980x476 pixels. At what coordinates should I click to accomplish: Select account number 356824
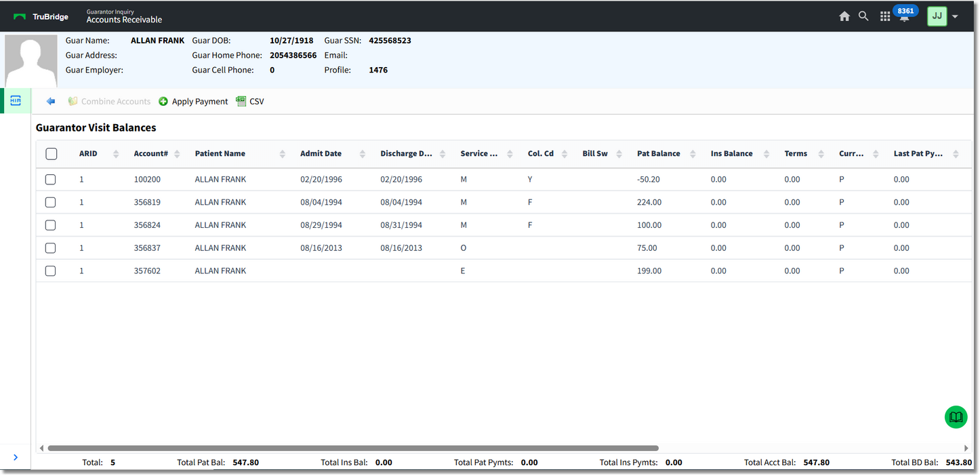[x=147, y=225]
